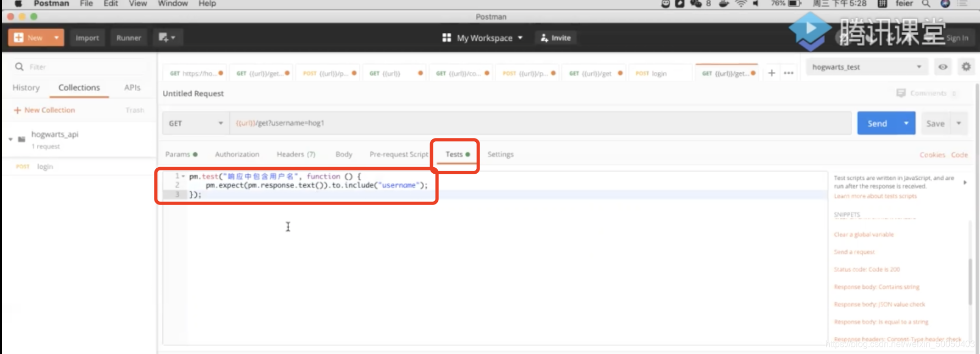
Task: Insert Status code: Code is 200 snippet
Action: coord(867,269)
